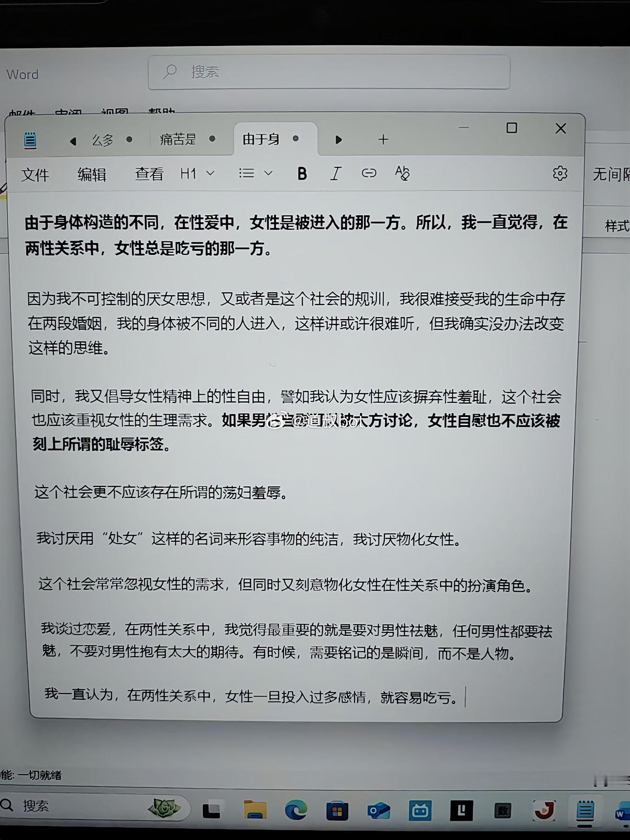Open the 文件 menu in Notepad
The width and height of the screenshot is (630, 840).
pos(35,175)
